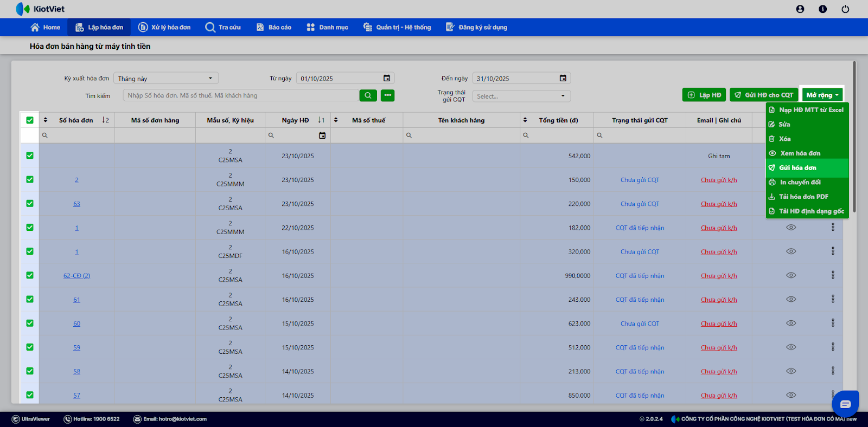Click eye icon for invoice 62-CĐ (2)
This screenshot has width=868, height=427.
pos(792,275)
